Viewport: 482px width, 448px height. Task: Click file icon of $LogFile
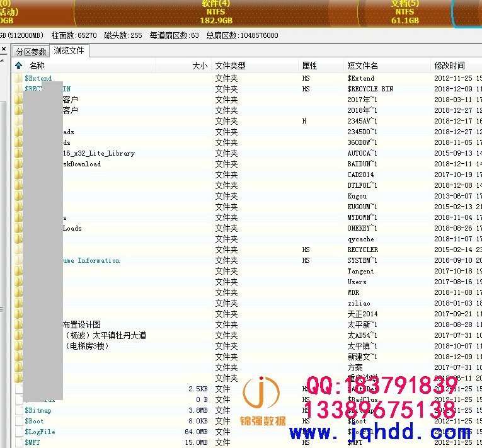pos(20,432)
